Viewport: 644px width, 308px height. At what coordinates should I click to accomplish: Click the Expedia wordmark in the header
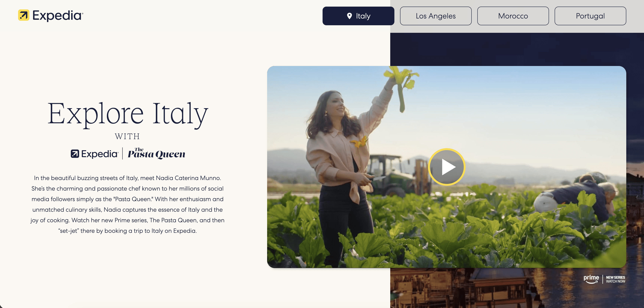point(58,15)
